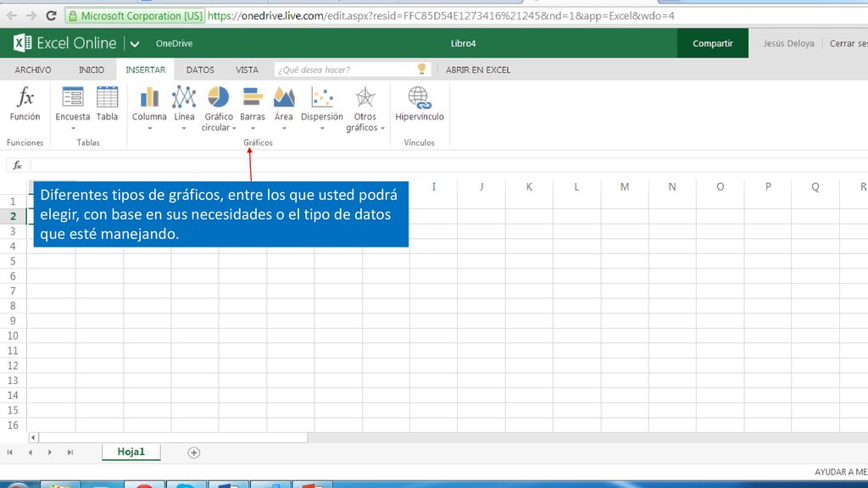Open the app switcher chevron beside Excel Online
This screenshot has width=868, height=488.
coord(135,44)
